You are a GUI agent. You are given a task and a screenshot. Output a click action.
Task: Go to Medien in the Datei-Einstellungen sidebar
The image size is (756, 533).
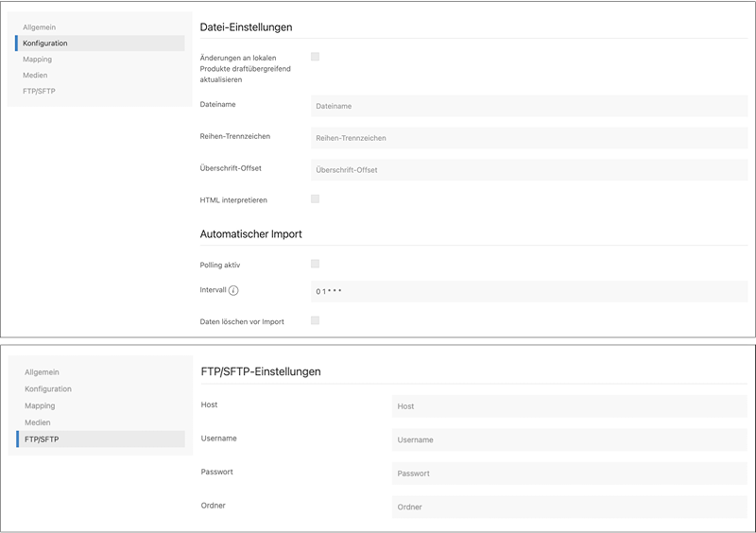coord(36,75)
